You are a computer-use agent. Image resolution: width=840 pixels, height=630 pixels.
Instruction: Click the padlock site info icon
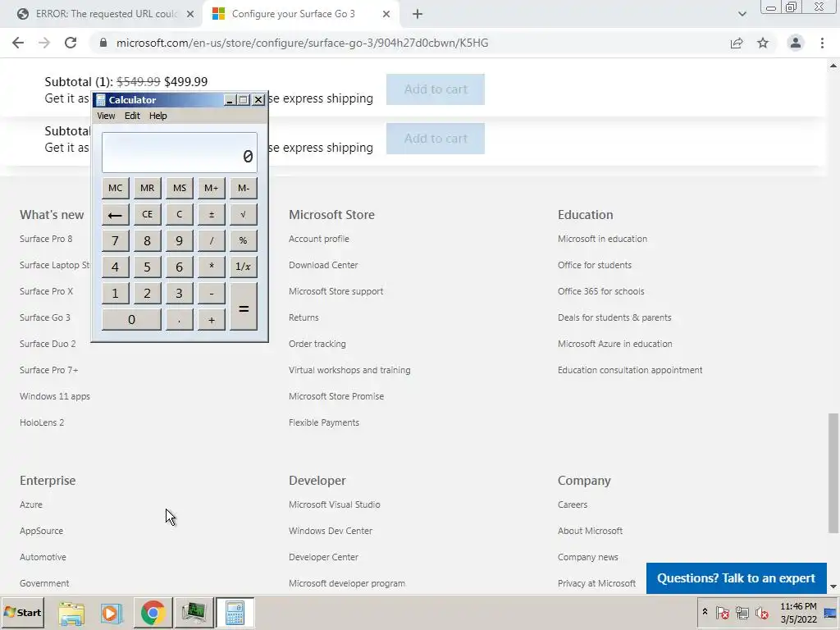pos(103,43)
